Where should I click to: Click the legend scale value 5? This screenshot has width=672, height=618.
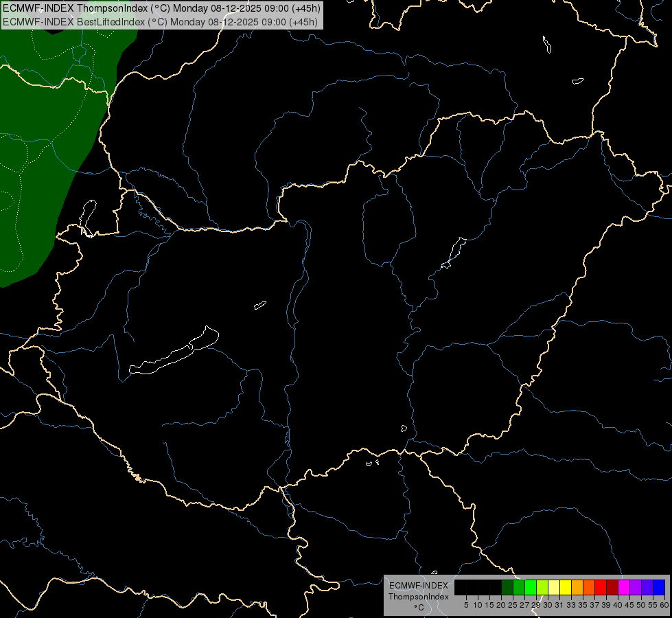tap(466, 605)
